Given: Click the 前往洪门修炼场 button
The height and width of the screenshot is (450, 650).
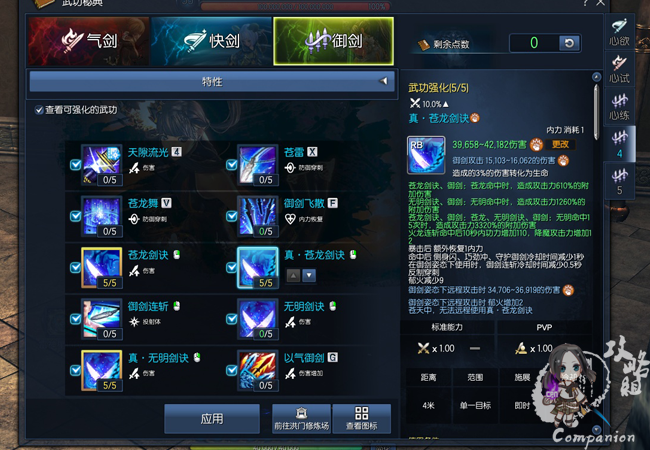Looking at the screenshot, I should [301, 419].
